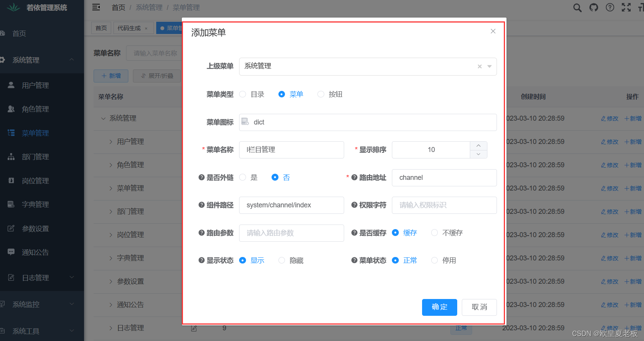
Task: Expand the 系统工具 sidebar group
Action: tap(72, 331)
